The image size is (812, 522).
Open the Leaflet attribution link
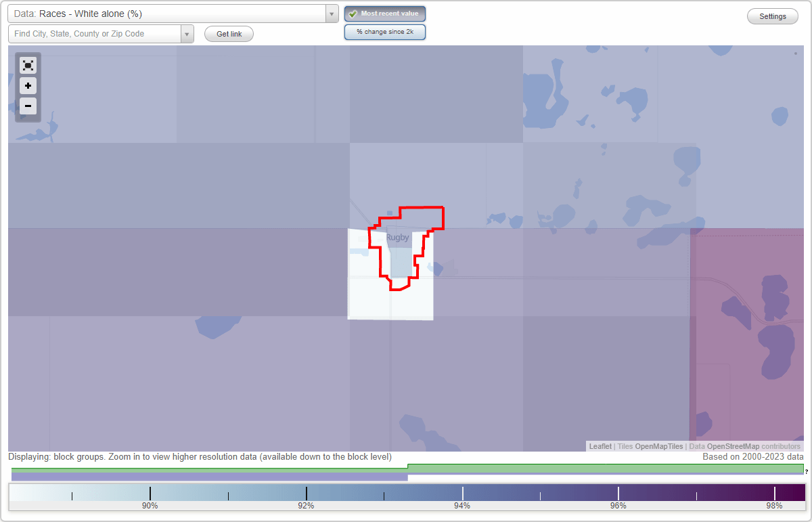click(x=600, y=446)
